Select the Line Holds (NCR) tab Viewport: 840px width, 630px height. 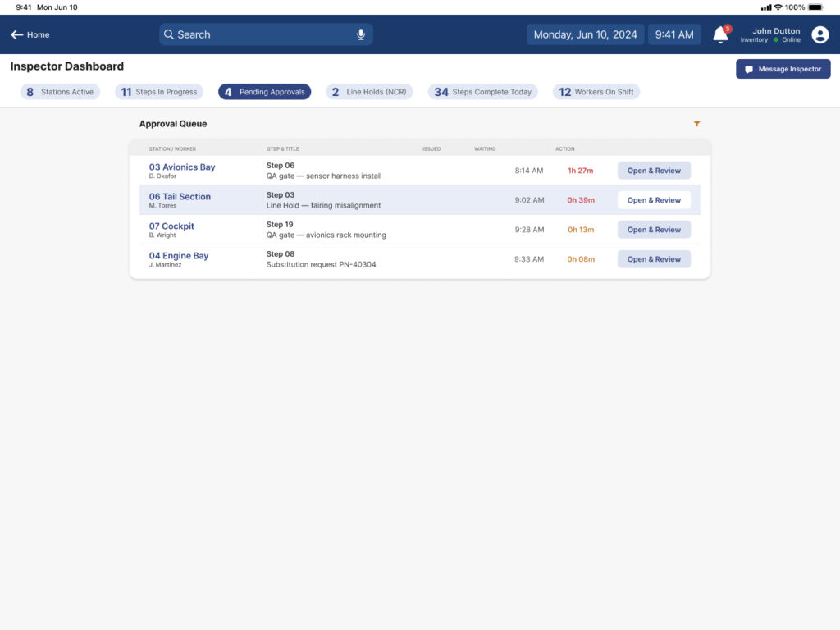tap(369, 92)
